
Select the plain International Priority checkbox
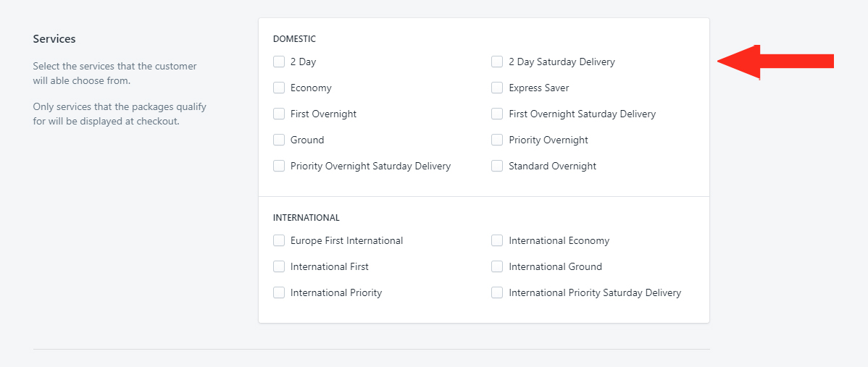tap(278, 292)
